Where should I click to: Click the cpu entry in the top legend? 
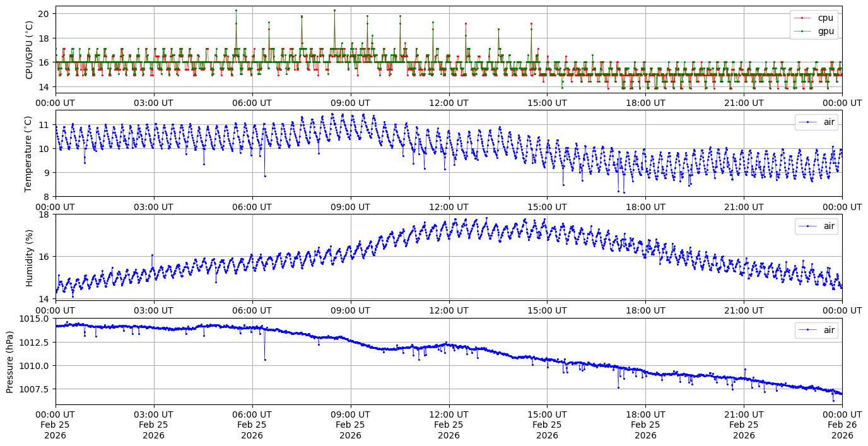point(825,18)
